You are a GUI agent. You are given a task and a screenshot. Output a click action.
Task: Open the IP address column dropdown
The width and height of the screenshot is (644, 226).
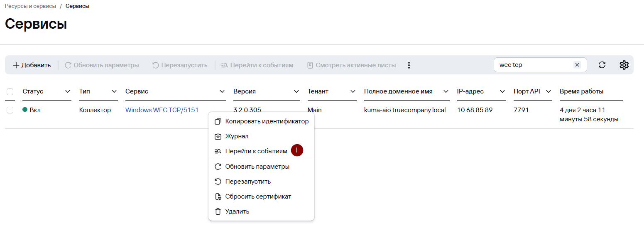tap(502, 91)
